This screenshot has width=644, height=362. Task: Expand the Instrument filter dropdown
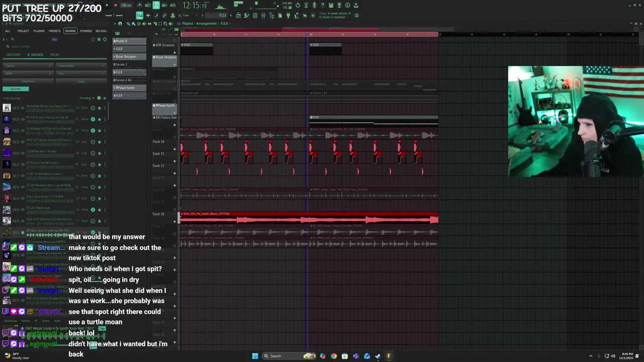[x=80, y=66]
